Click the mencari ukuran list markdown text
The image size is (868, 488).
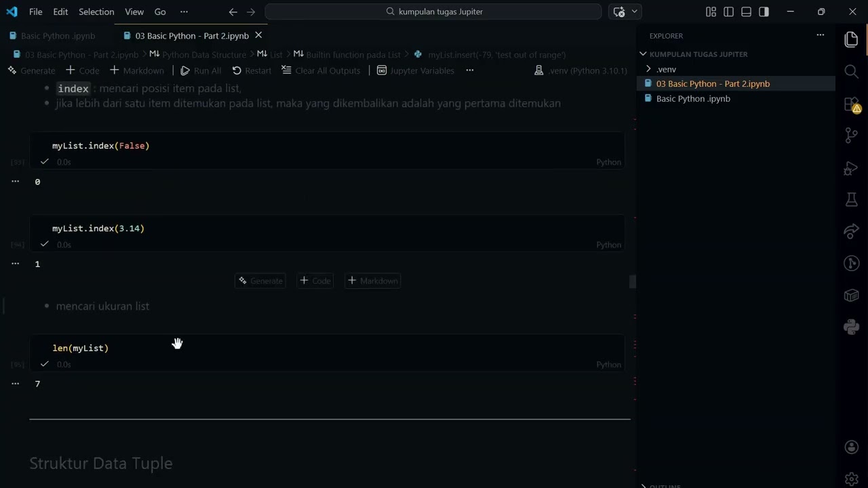pyautogui.click(x=102, y=306)
